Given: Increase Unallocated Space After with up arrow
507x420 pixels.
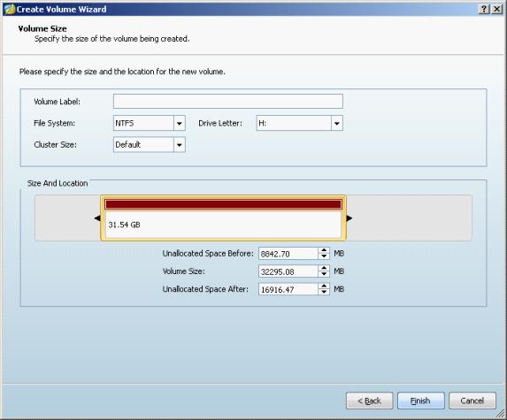Looking at the screenshot, I should click(x=324, y=286).
